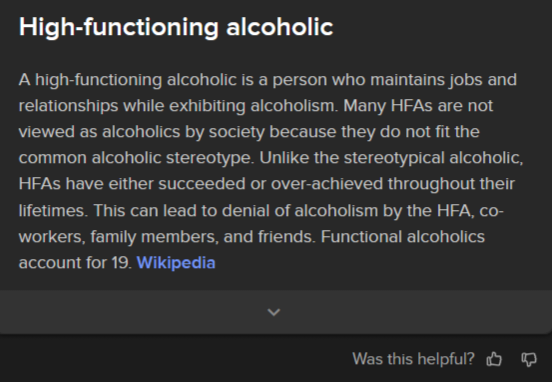This screenshot has width=552, height=382.
Task: Click the text line starting 'viewed as alcoholics'
Action: [x=249, y=132]
